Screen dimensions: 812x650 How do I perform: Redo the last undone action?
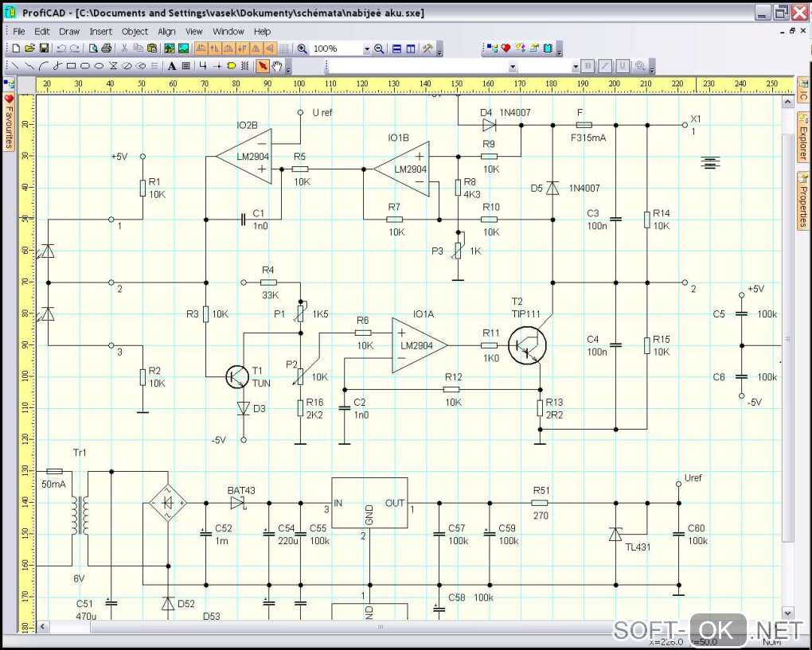click(x=75, y=49)
